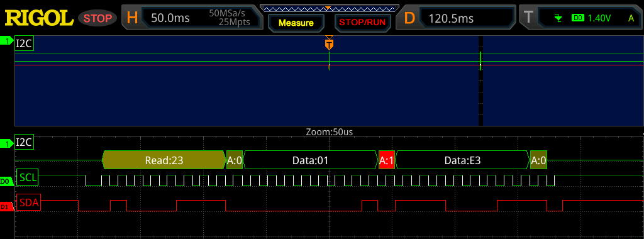Image resolution: width=644 pixels, height=239 pixels.
Task: Click the RIGOL logo
Action: (39, 18)
